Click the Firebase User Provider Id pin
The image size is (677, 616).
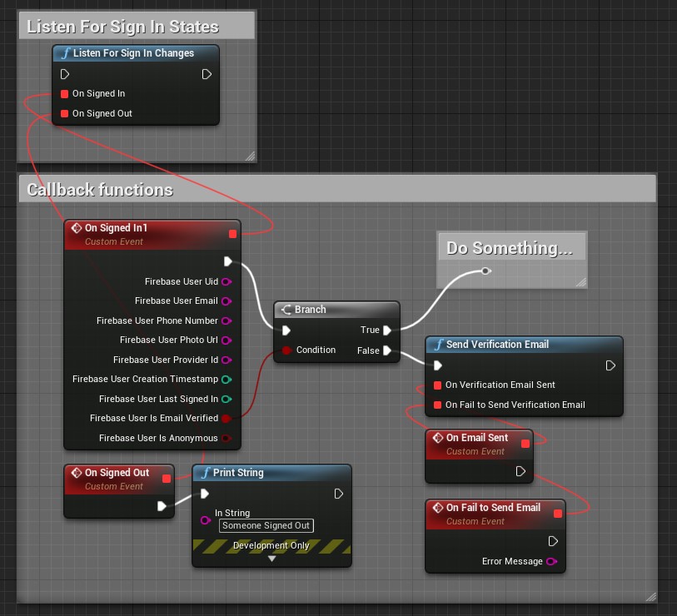pos(226,360)
